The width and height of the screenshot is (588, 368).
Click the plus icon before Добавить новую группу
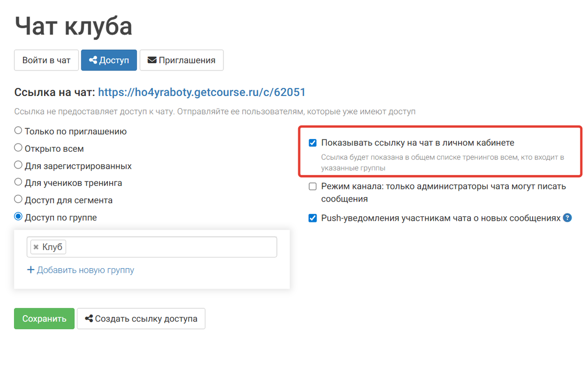tap(30, 270)
